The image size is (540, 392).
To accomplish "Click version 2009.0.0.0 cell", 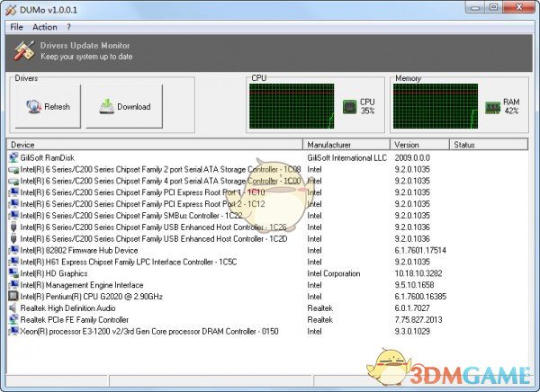I will tap(412, 158).
